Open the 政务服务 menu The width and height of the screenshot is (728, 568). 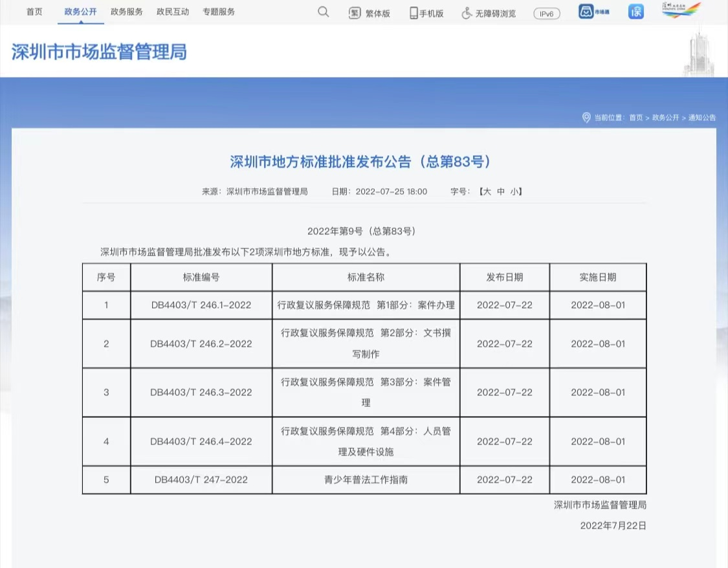click(x=127, y=12)
